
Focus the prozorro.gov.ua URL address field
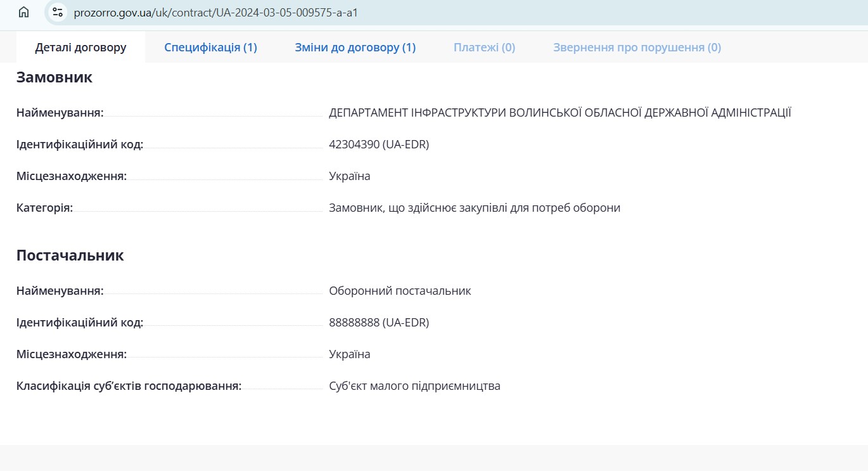(x=215, y=12)
